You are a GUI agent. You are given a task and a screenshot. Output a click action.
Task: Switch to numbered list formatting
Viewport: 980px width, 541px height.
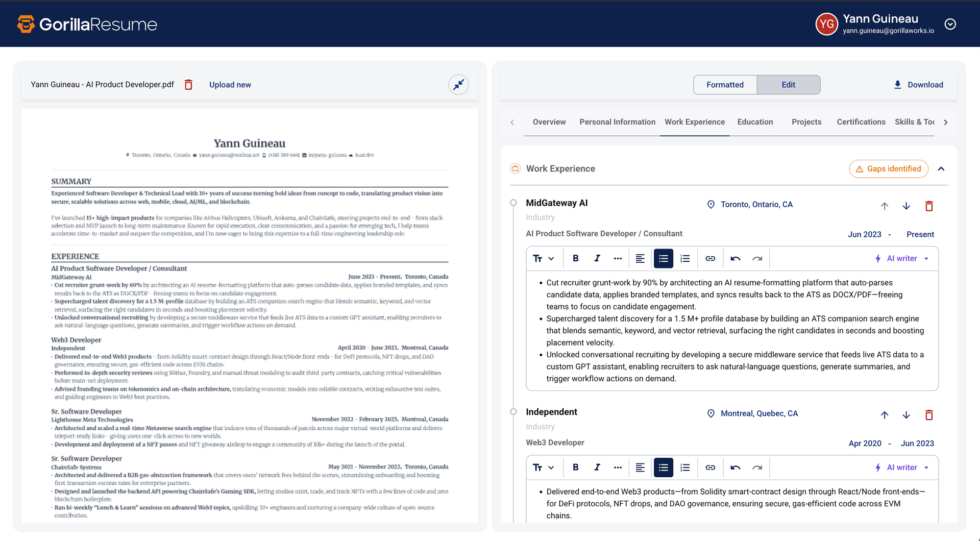[x=685, y=258]
